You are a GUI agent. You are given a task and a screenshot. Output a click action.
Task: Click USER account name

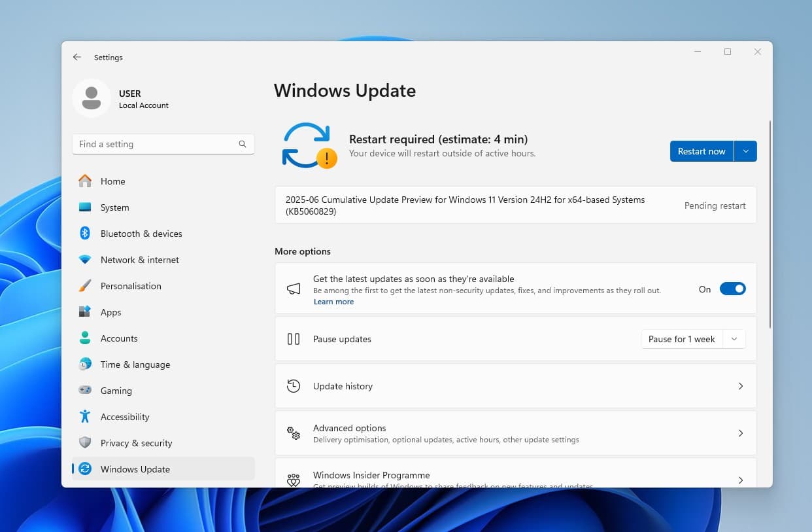[x=130, y=94]
